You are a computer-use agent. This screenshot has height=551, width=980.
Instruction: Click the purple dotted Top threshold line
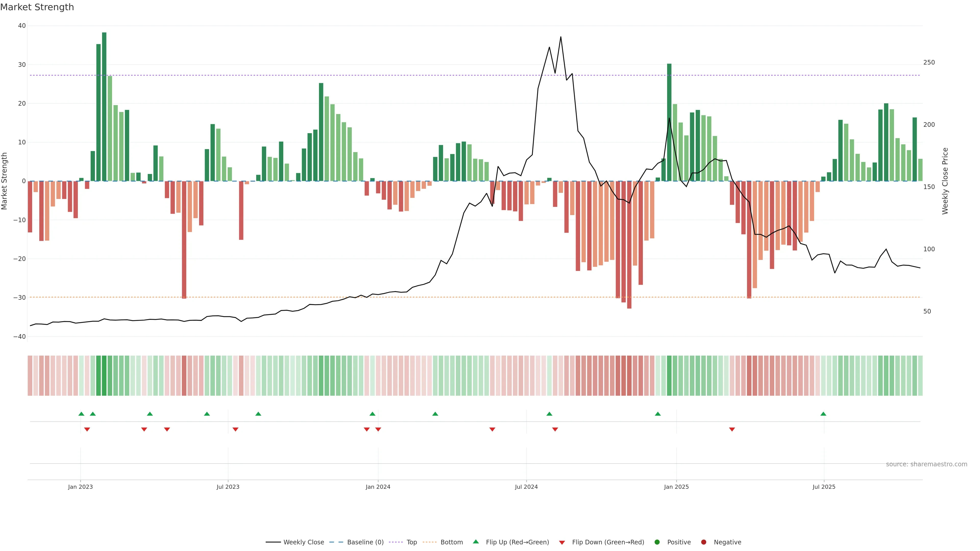[x=381, y=75]
